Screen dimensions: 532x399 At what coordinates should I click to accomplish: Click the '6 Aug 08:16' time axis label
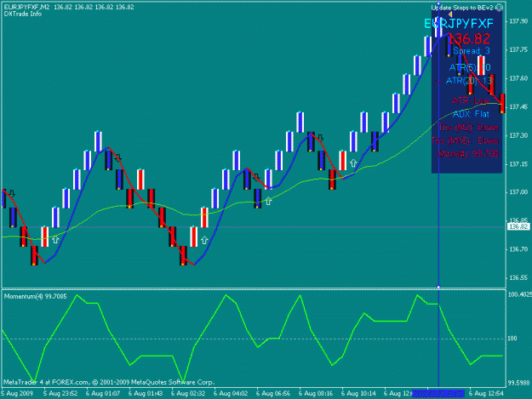point(316,394)
